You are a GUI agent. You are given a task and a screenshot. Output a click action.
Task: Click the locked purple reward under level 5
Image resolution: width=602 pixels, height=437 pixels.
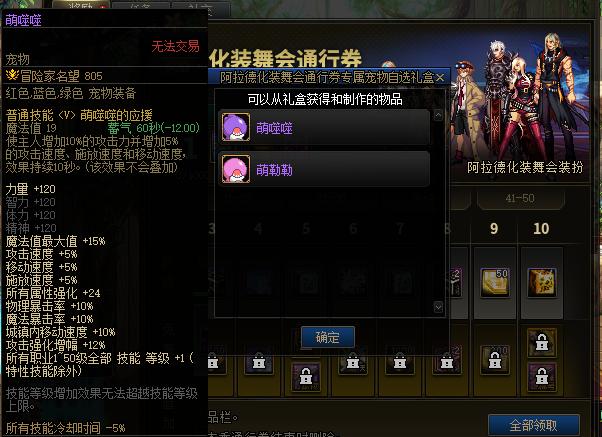pyautogui.click(x=306, y=377)
